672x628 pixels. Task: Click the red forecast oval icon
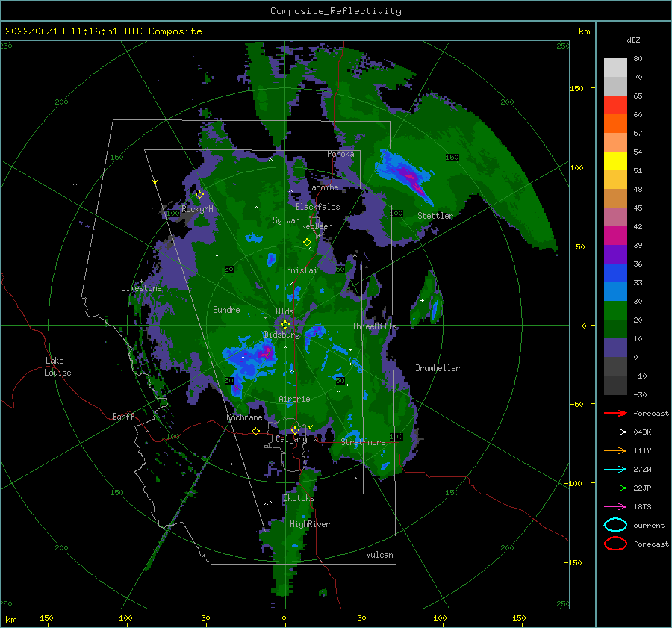[615, 544]
